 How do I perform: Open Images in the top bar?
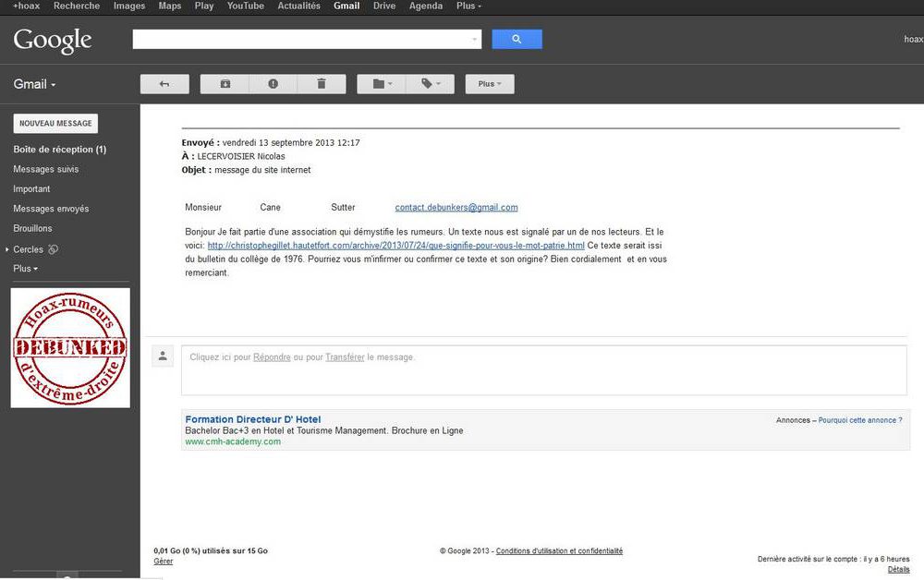[129, 6]
